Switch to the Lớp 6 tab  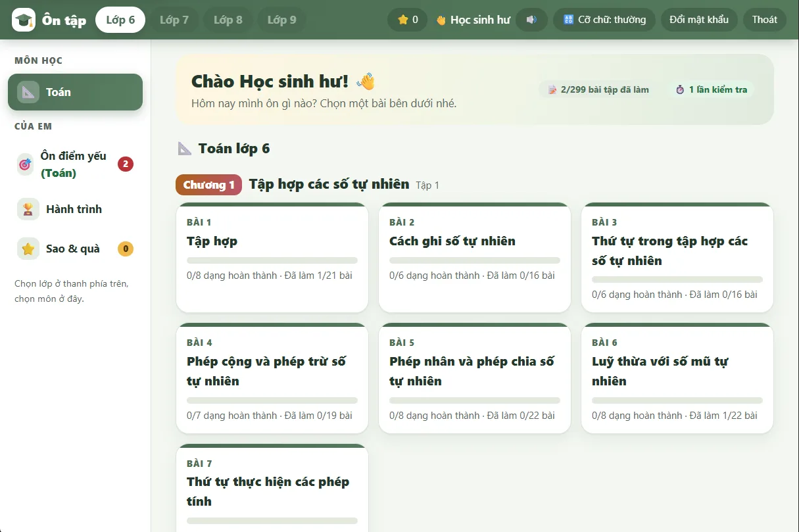click(120, 20)
